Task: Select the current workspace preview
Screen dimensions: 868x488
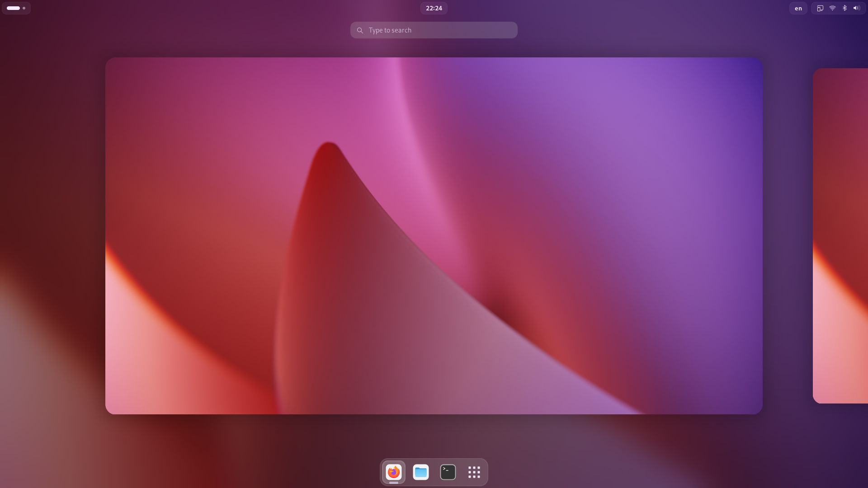Action: 434,235
